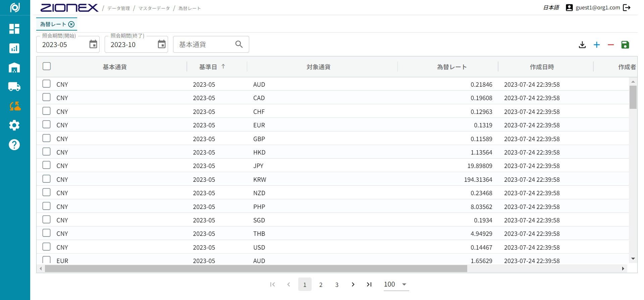
Task: Sort by 基本通貨 column header
Action: point(115,67)
